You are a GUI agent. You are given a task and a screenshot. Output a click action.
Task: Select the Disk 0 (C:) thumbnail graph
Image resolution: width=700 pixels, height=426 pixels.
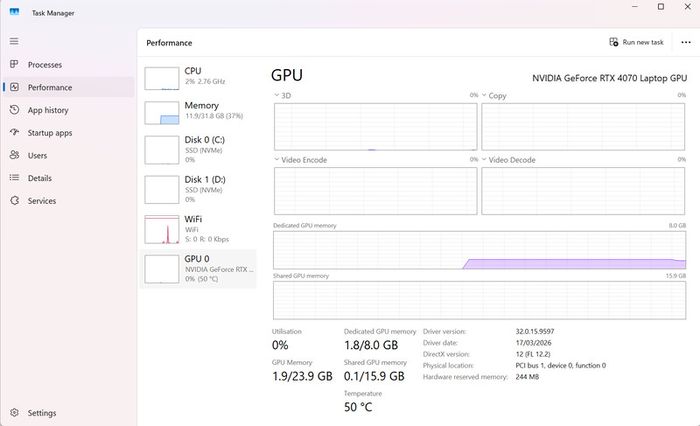(x=162, y=150)
